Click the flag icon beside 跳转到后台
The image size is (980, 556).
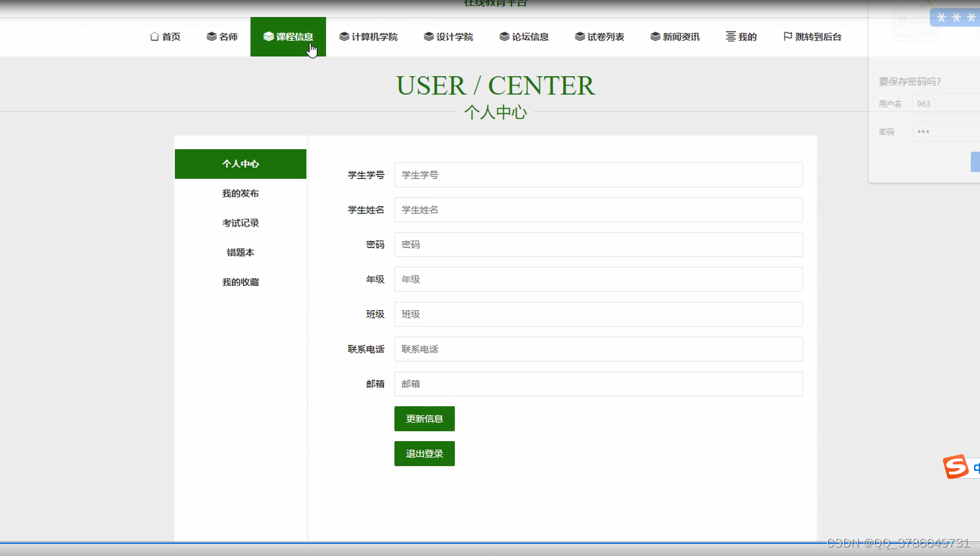[x=787, y=36]
